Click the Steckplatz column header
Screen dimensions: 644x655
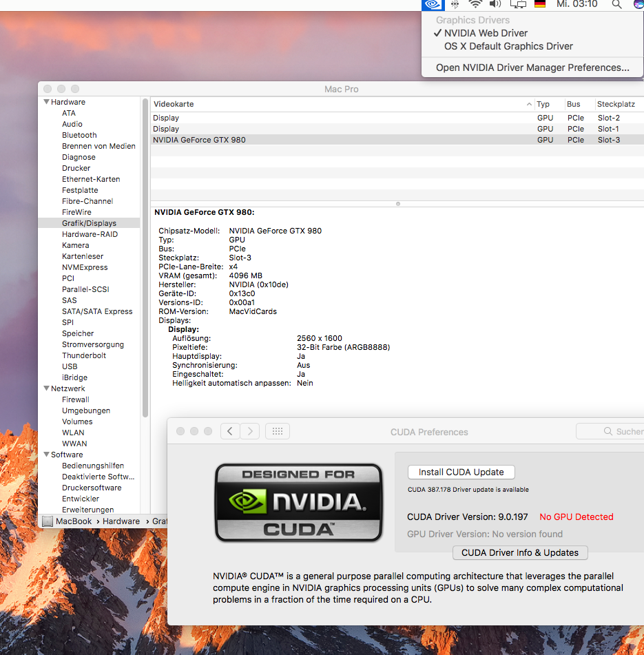click(x=616, y=104)
